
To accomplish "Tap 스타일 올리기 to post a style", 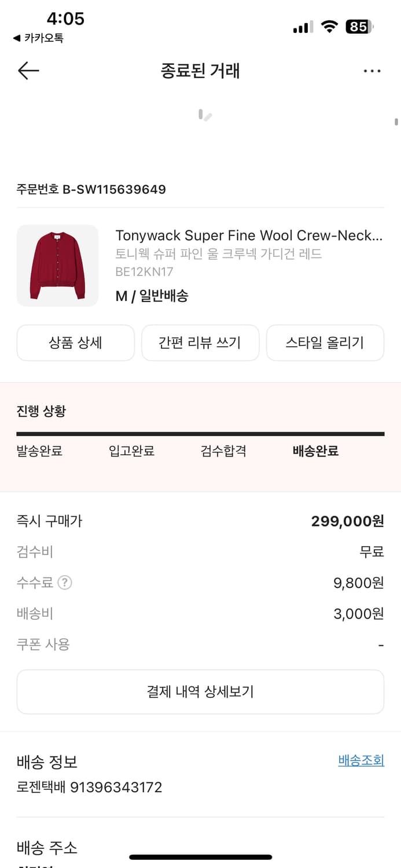I will [325, 343].
